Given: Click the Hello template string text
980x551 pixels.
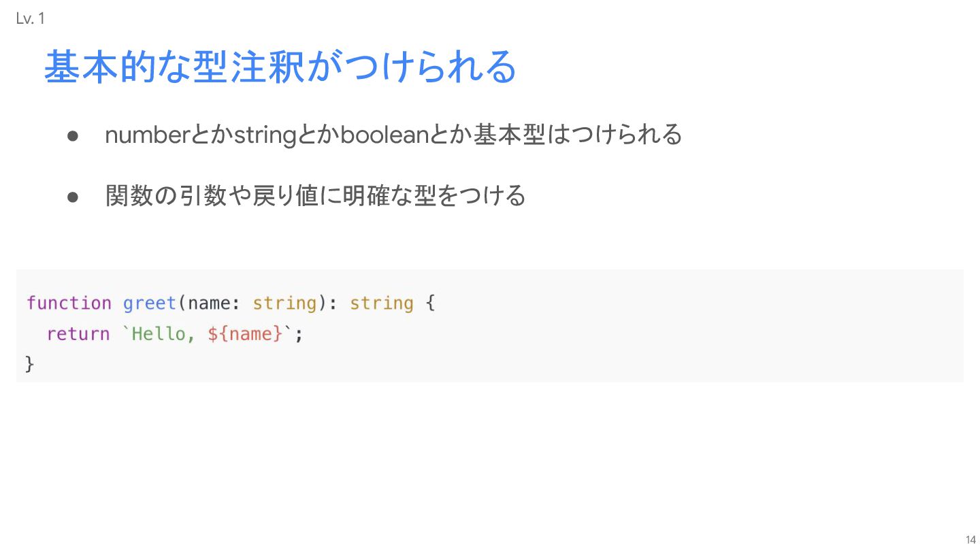Looking at the screenshot, I should coord(163,334).
